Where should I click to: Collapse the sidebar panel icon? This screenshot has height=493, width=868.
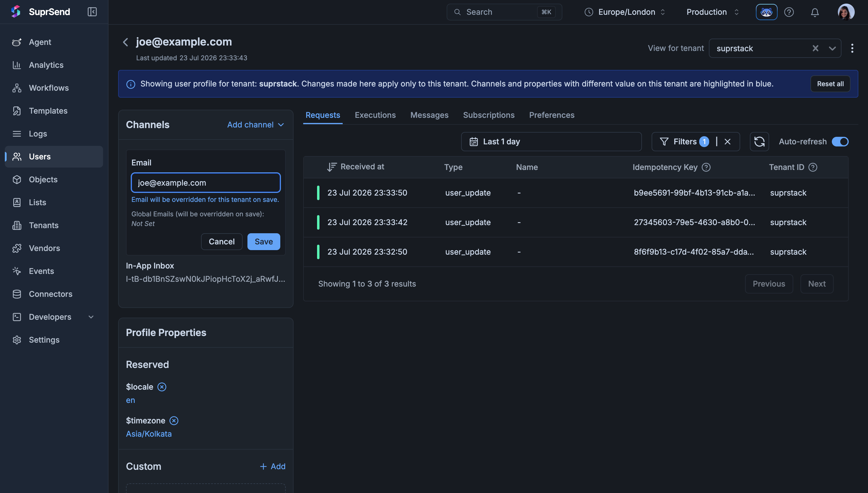(92, 12)
